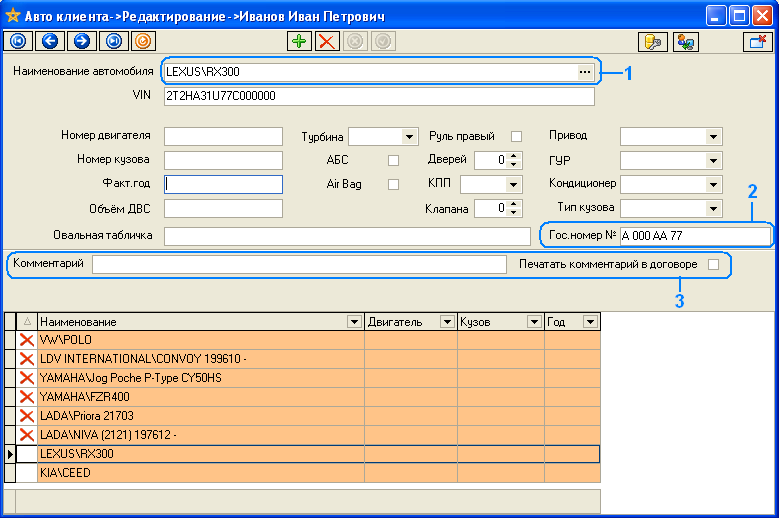Click the red X beside LADA\Priora 21703
This screenshot has height=518, width=782.
click(x=27, y=416)
